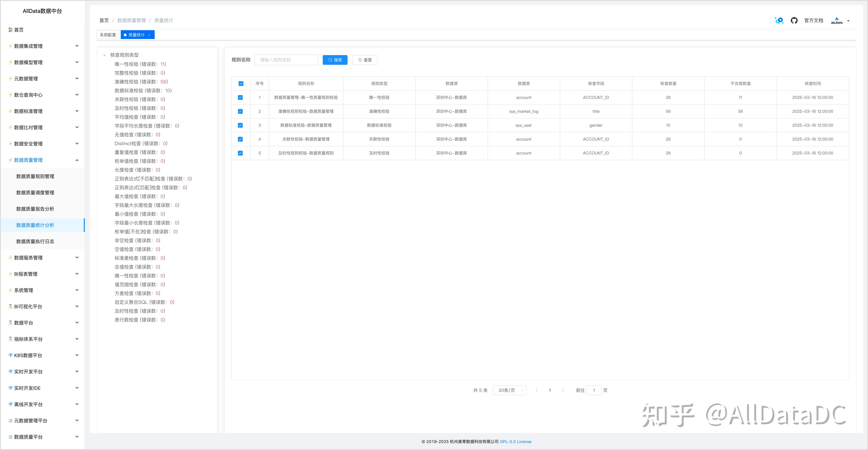Image resolution: width=868 pixels, height=450 pixels.
Task: Click the blue 搜索 button
Action: 335,60
